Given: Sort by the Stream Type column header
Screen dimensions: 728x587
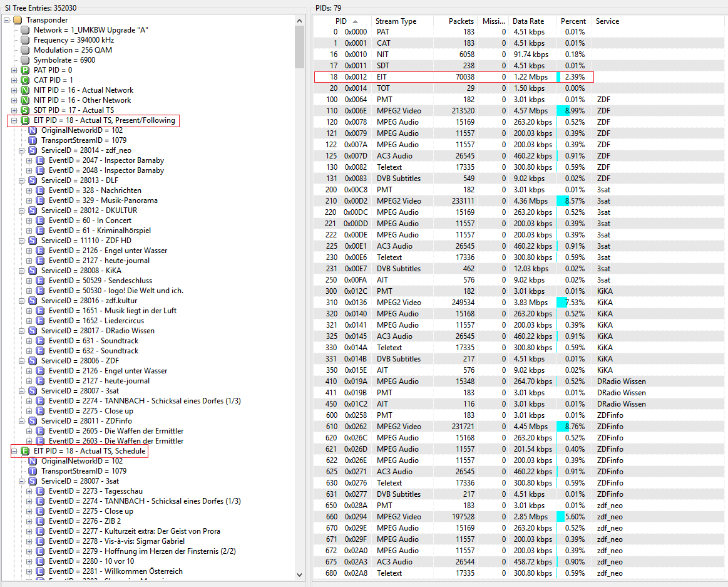Looking at the screenshot, I should tap(396, 21).
